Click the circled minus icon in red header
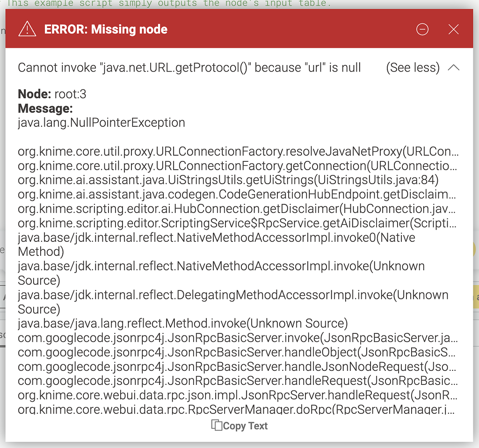This screenshot has height=448, width=479. click(x=422, y=29)
